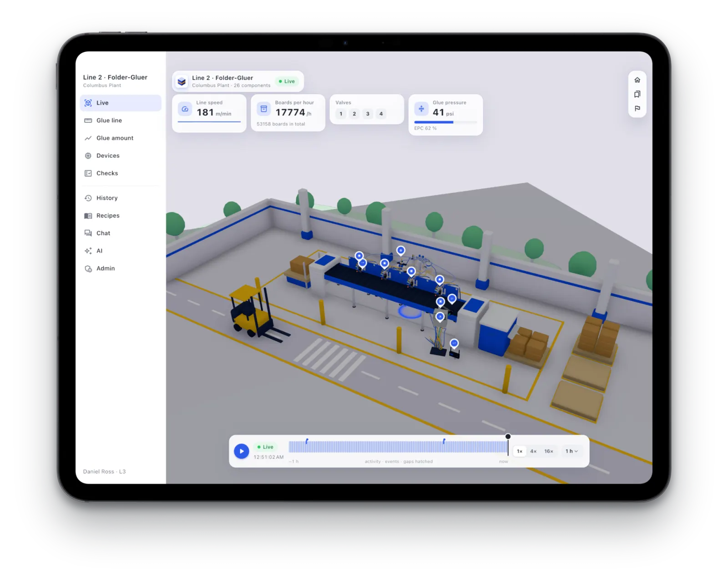Click the 53158 boards in total text

coord(281,124)
